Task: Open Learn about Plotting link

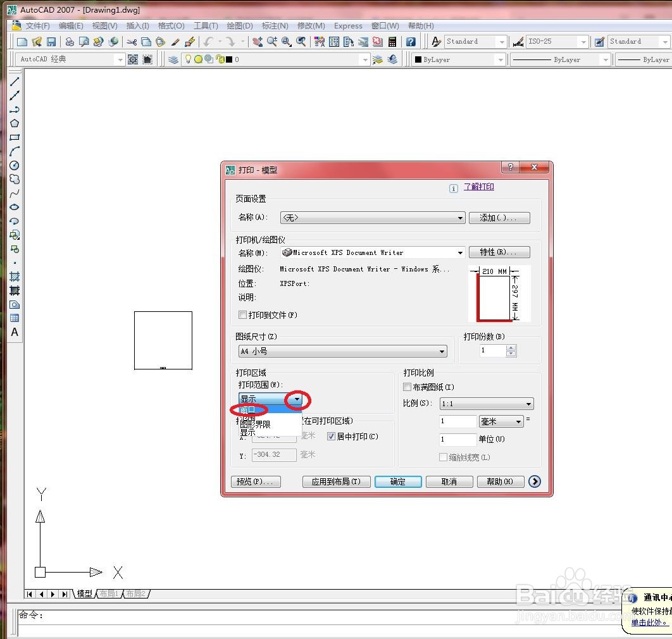Action: click(x=479, y=187)
